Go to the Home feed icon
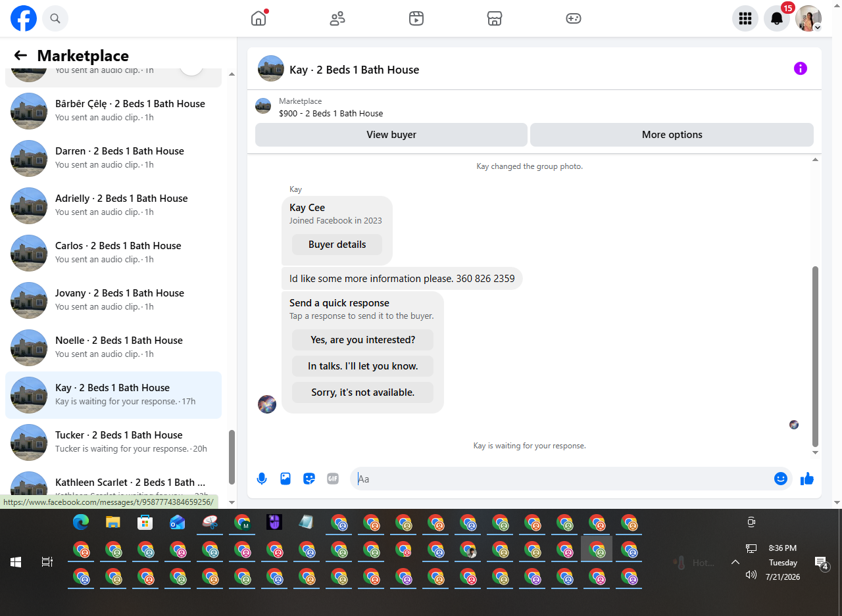The image size is (842, 616). coord(259,18)
